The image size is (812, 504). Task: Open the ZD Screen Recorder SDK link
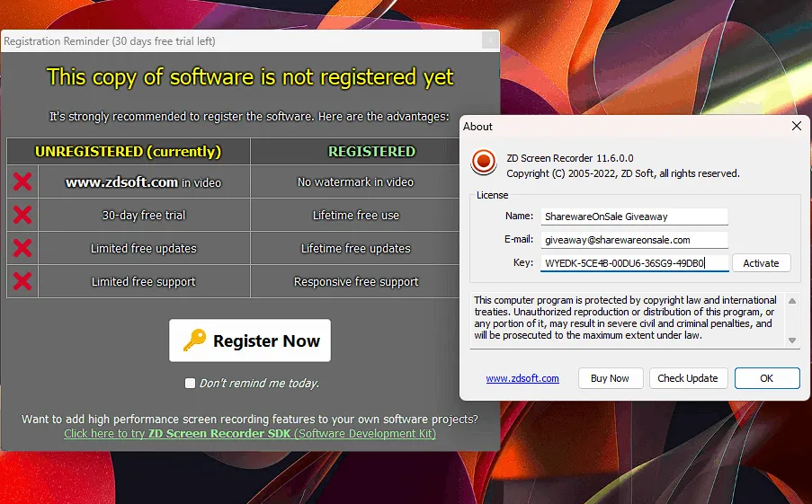(250, 434)
